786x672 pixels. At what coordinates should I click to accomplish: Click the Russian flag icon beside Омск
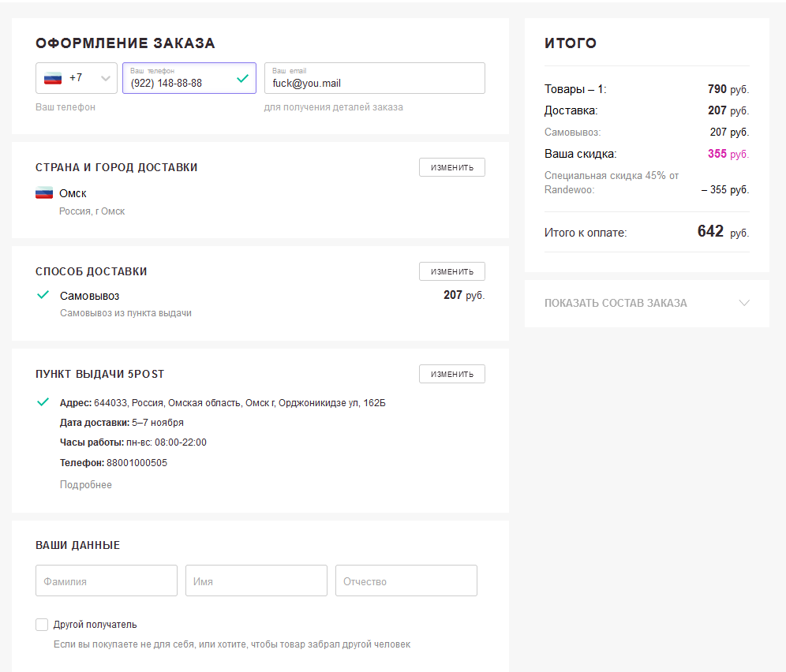pos(44,193)
